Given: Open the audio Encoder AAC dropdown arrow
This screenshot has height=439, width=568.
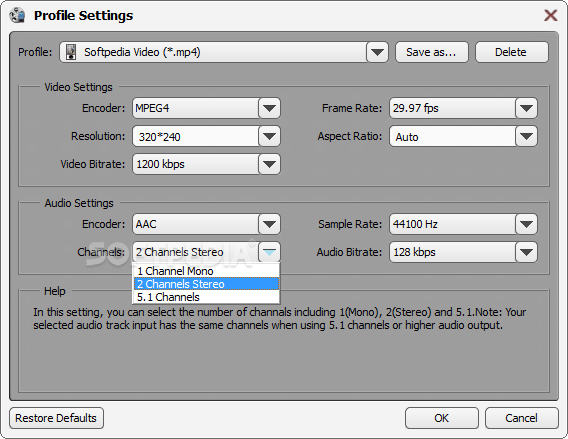Looking at the screenshot, I should coord(269,224).
